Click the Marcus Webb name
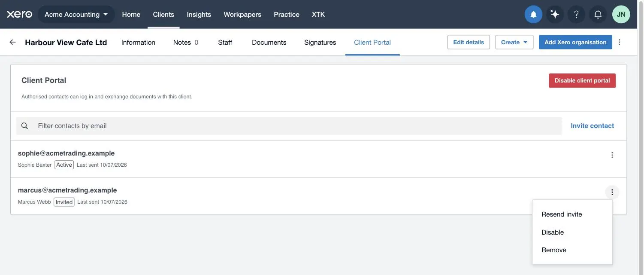The image size is (644, 275). pyautogui.click(x=34, y=202)
